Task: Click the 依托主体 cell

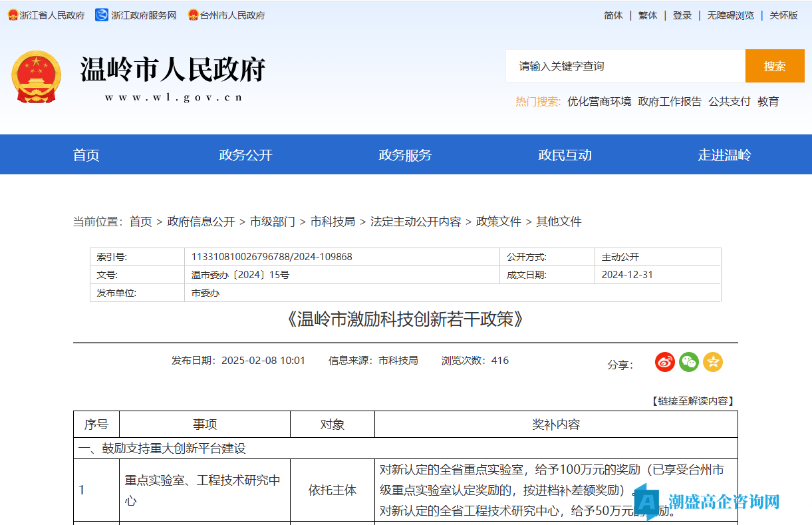Action: [333, 490]
